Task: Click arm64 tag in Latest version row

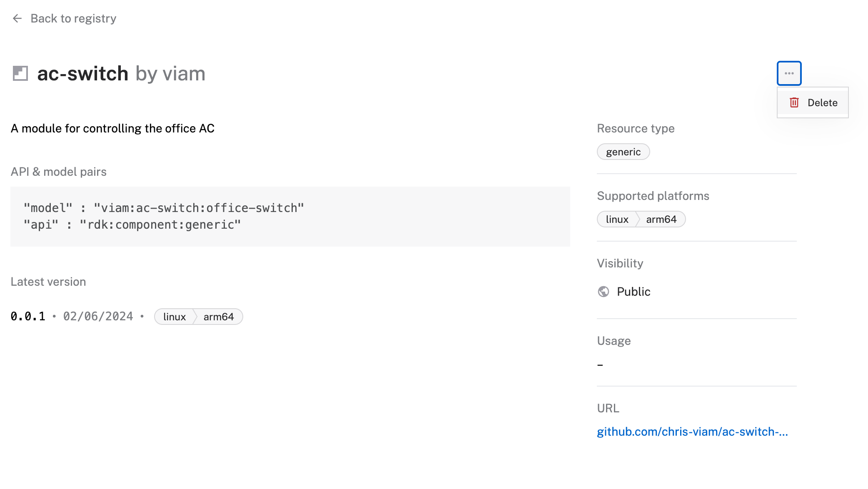Action: pos(218,317)
